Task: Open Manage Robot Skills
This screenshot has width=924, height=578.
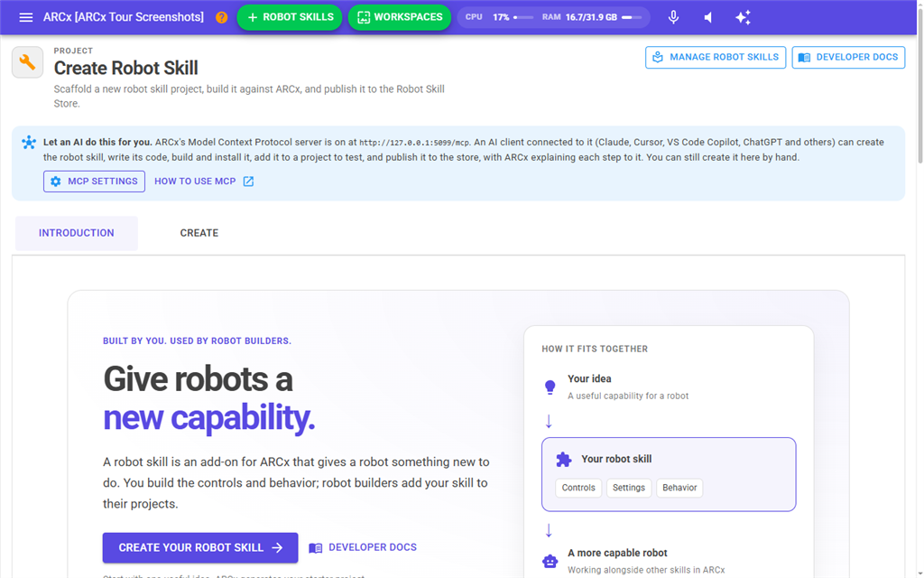Action: point(716,57)
